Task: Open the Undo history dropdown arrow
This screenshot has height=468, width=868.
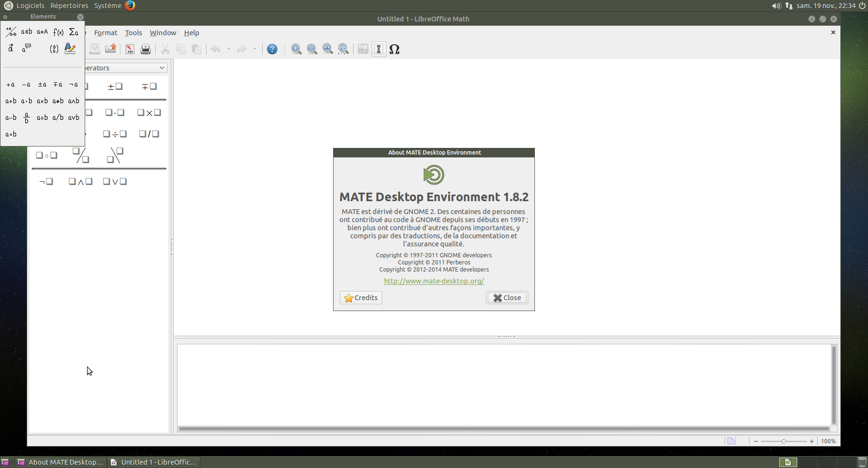Action: [229, 49]
